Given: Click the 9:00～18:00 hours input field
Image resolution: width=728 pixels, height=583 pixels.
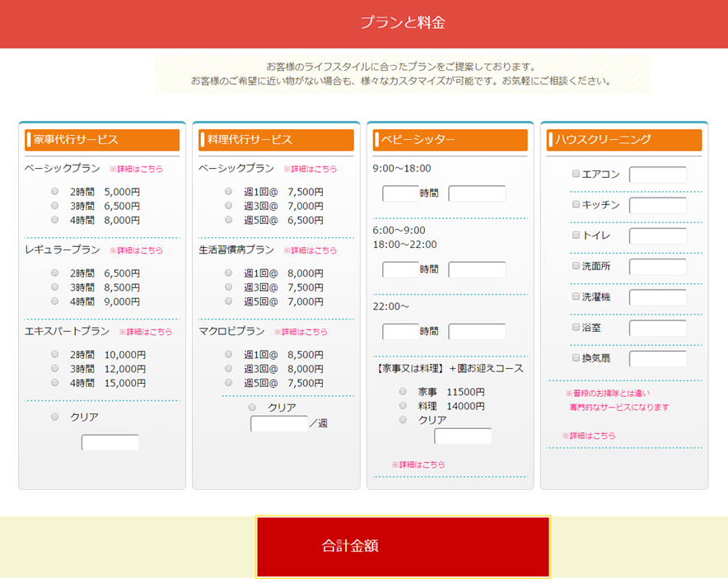Looking at the screenshot, I should (x=401, y=194).
